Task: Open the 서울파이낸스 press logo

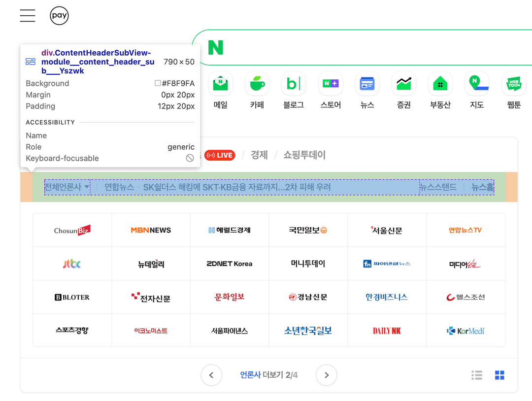Action: pos(230,331)
